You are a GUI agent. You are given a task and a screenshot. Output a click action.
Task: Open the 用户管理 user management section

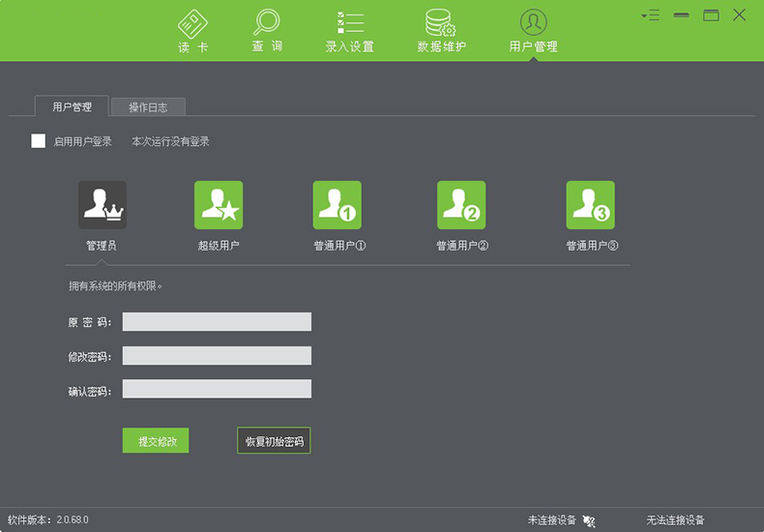click(x=533, y=31)
